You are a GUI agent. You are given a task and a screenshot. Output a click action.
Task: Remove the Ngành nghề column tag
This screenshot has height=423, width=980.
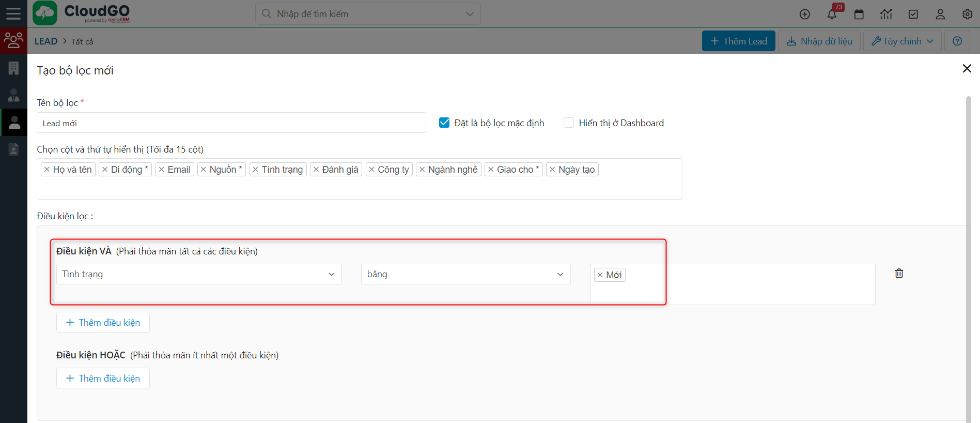coord(422,170)
